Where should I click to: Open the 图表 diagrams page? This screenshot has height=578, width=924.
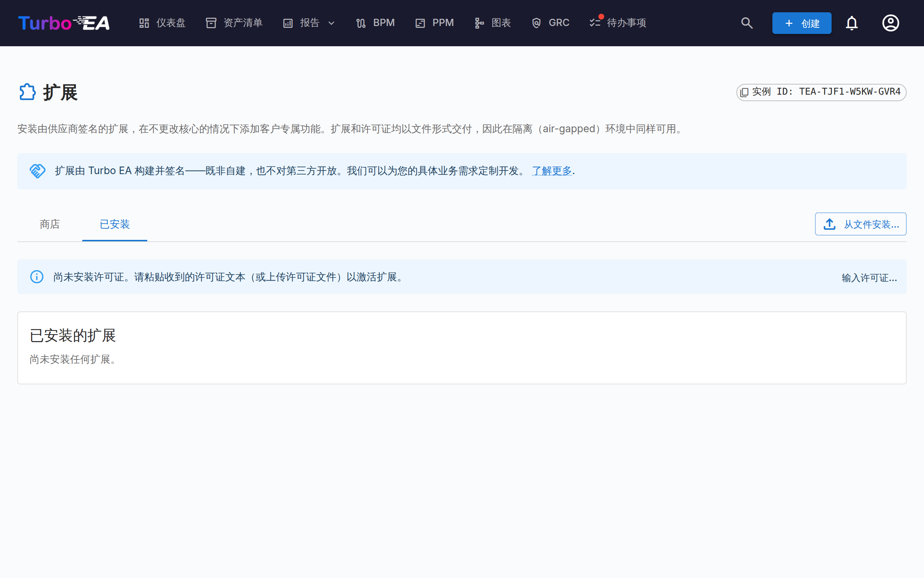coord(493,23)
